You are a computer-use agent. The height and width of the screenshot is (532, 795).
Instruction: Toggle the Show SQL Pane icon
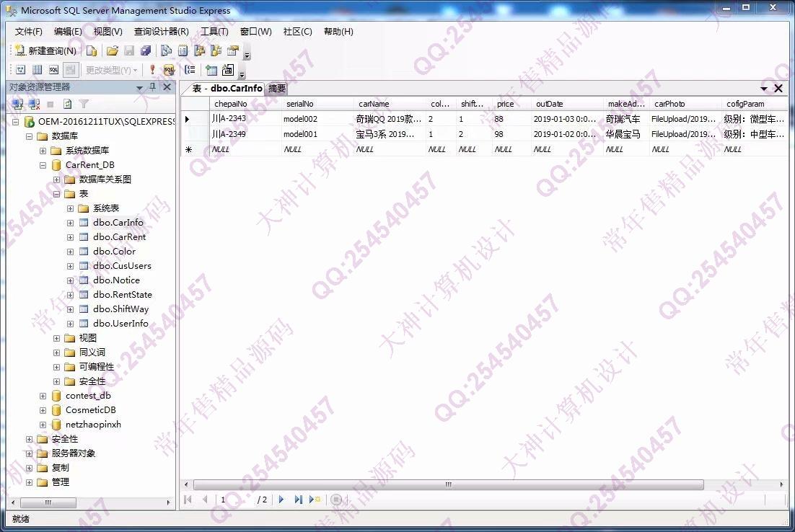pos(53,70)
